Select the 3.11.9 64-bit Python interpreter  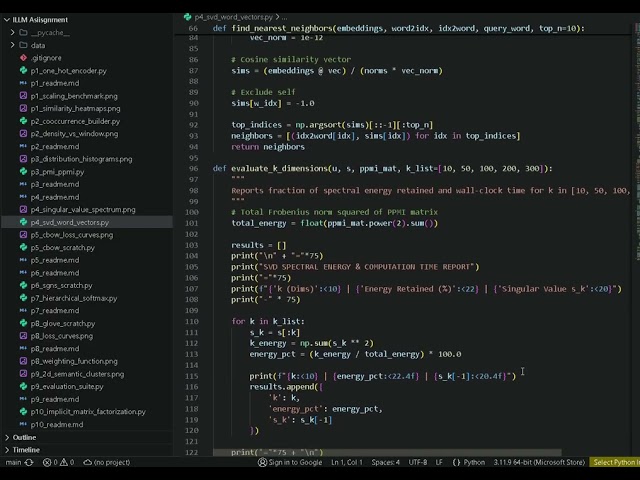[539, 462]
